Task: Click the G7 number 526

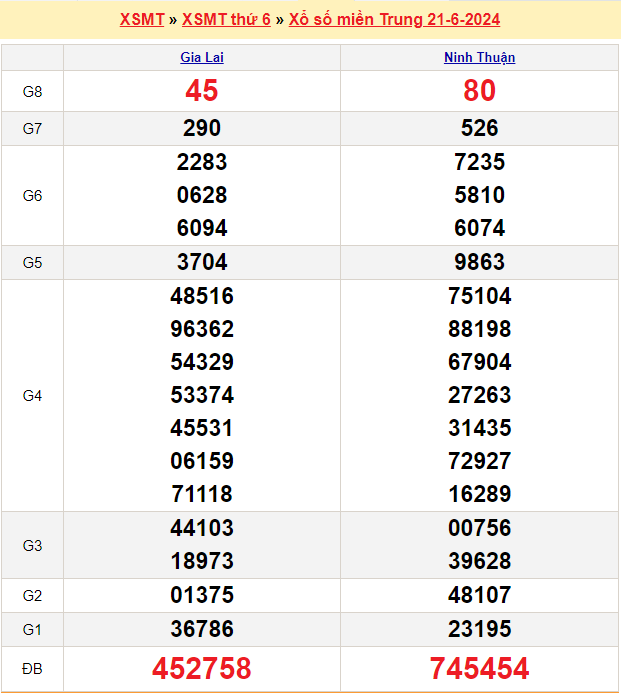Action: click(x=479, y=128)
